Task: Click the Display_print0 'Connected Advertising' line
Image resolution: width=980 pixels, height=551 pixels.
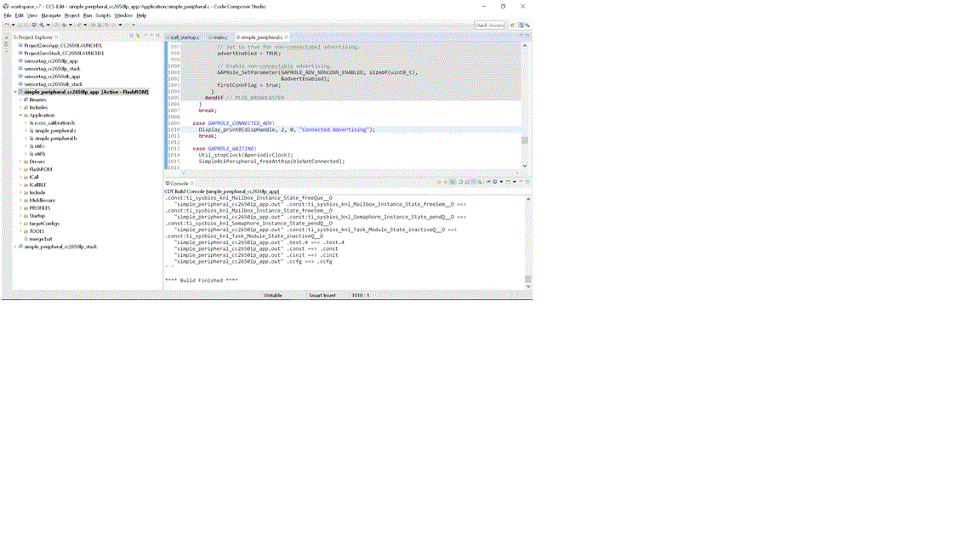Action: (287, 129)
